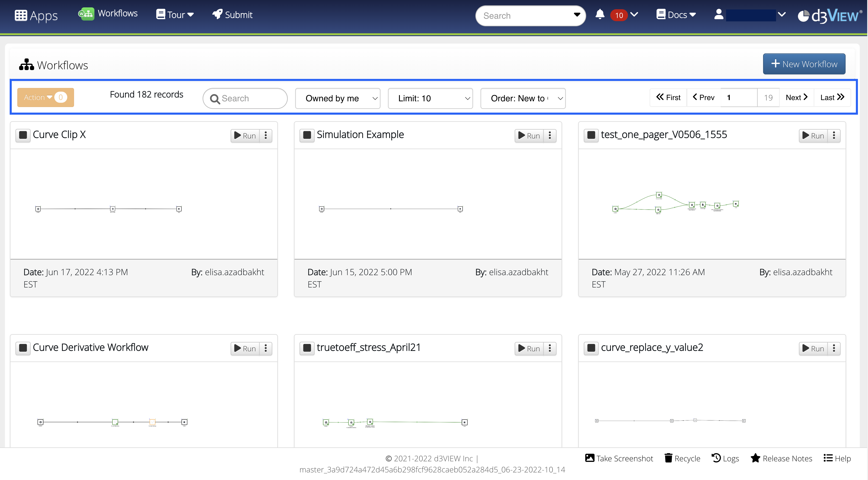Click the Submit rocket icon

pos(217,14)
